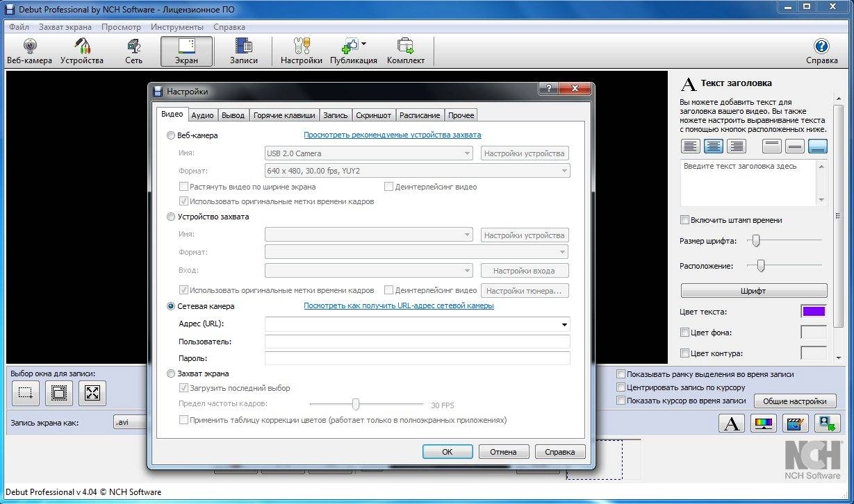
Task: Place caption at top of video
Action: click(772, 146)
